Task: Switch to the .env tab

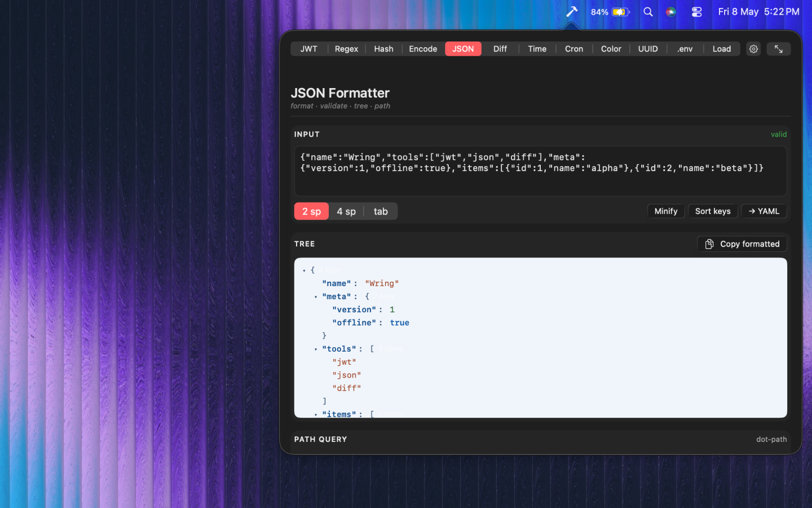Action: tap(685, 49)
